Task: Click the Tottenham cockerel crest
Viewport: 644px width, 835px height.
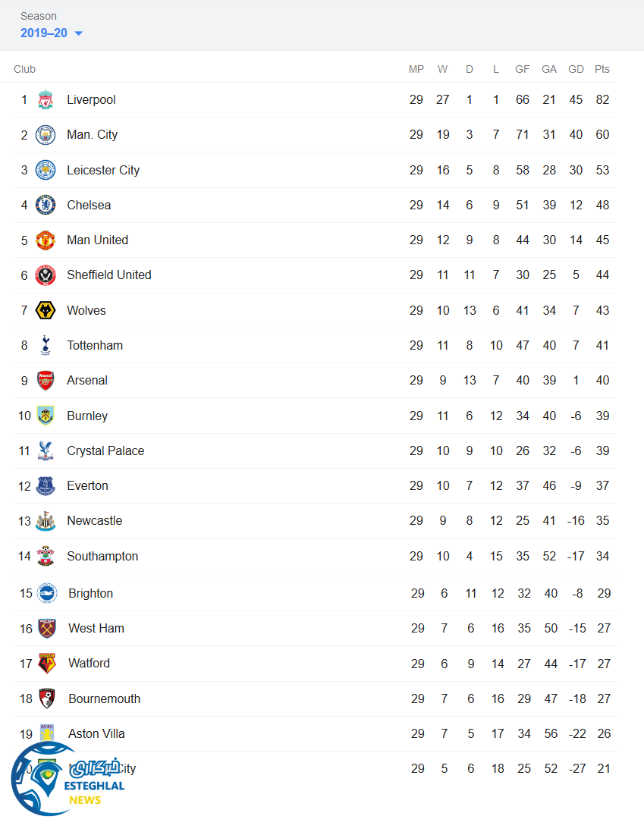Action: (46, 345)
